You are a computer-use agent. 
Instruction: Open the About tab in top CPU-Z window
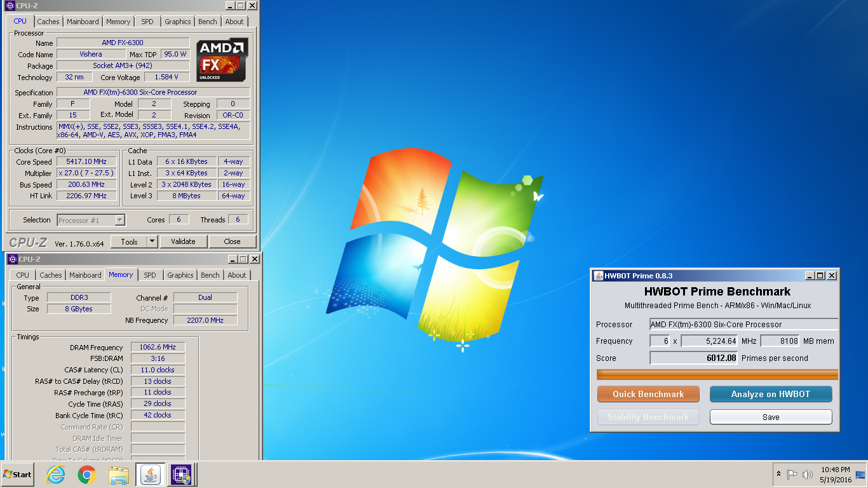[234, 22]
